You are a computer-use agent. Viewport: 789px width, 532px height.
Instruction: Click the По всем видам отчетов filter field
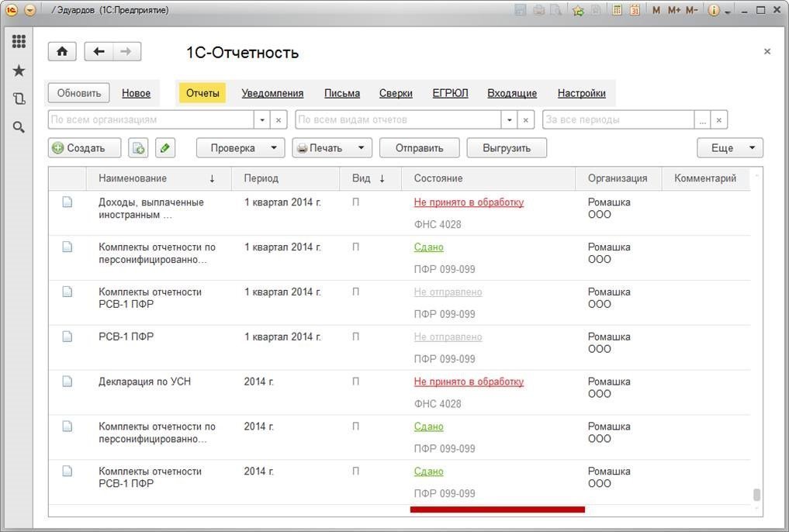(399, 119)
